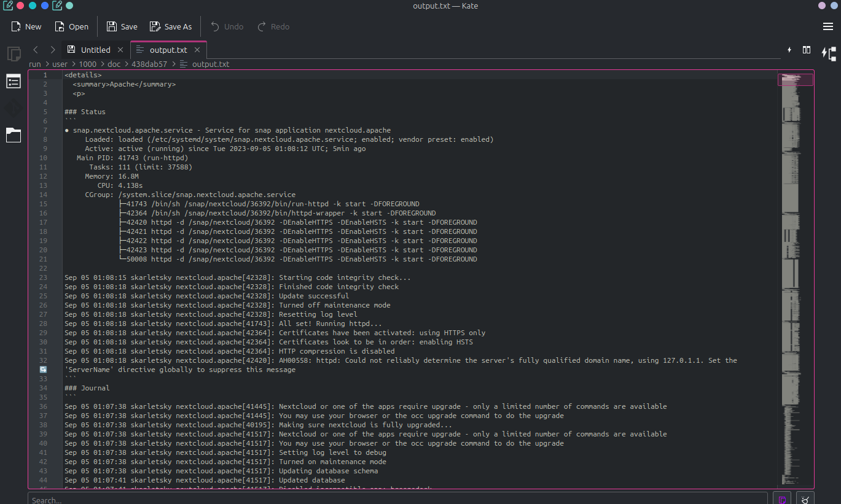841x504 pixels.
Task: Open the 438dab57 breadcrumb dropdown
Action: (x=149, y=64)
